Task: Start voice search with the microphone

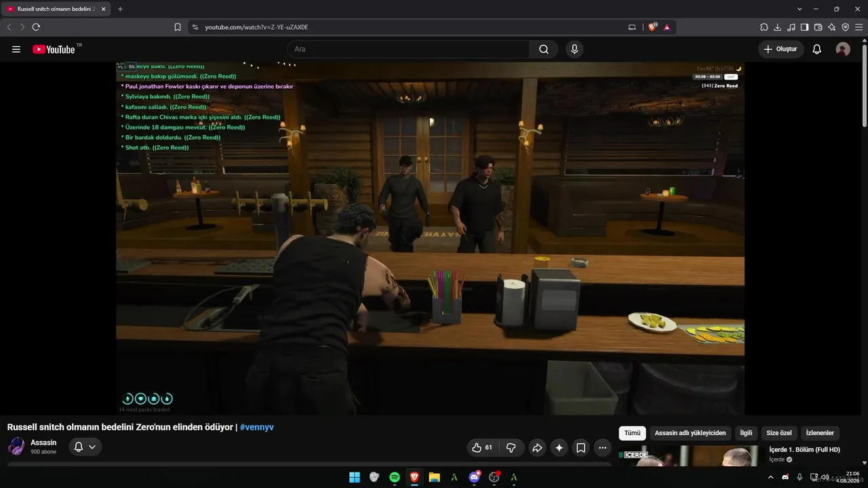Action: pyautogui.click(x=574, y=49)
